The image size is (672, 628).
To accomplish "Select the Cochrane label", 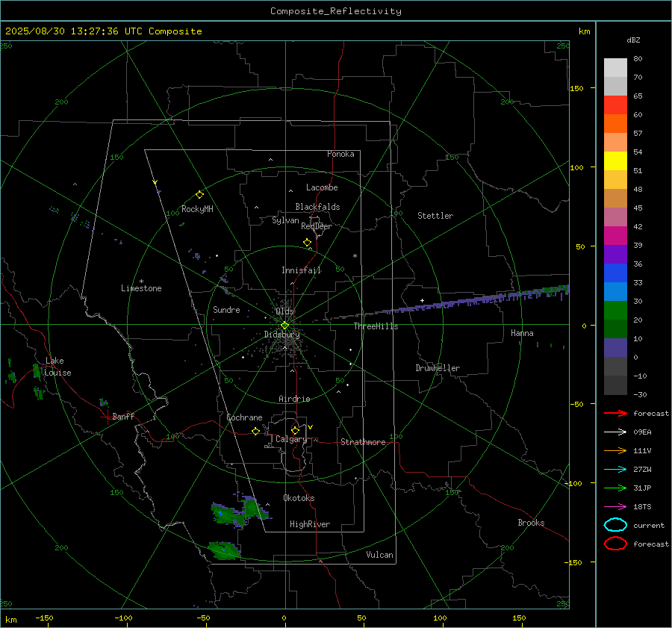I will click(x=244, y=417).
